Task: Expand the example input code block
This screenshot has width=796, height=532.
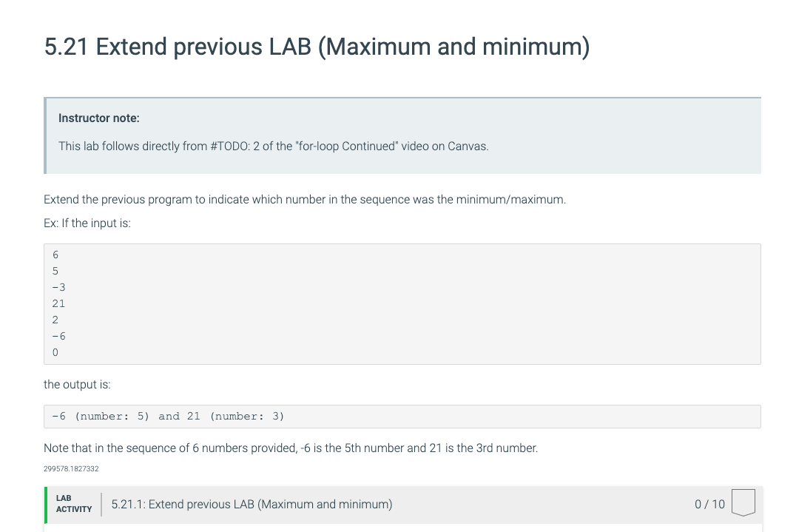Action: [402, 303]
